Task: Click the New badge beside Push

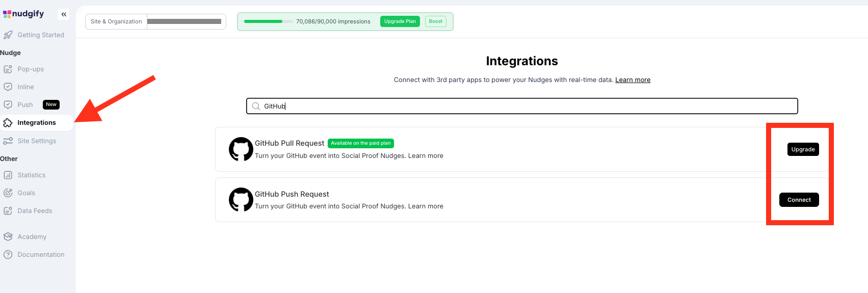Action: click(51, 104)
